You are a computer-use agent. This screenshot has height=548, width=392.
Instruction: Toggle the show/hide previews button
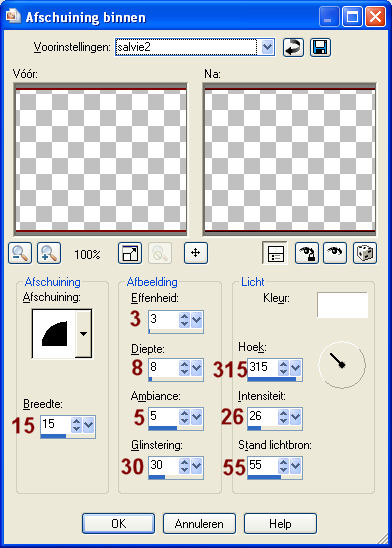point(275,253)
